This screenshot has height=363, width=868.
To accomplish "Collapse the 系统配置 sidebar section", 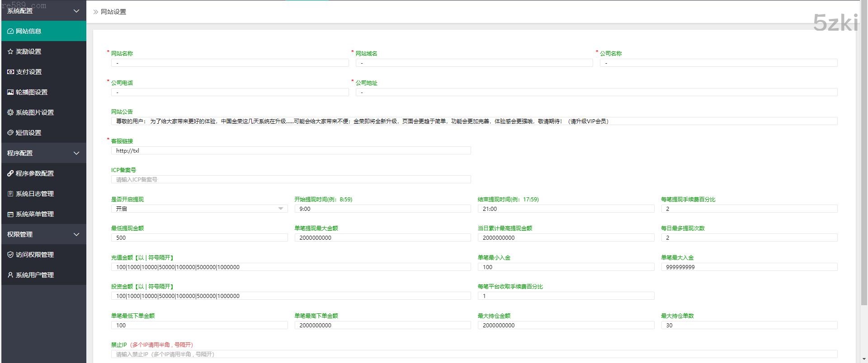I will [x=76, y=11].
